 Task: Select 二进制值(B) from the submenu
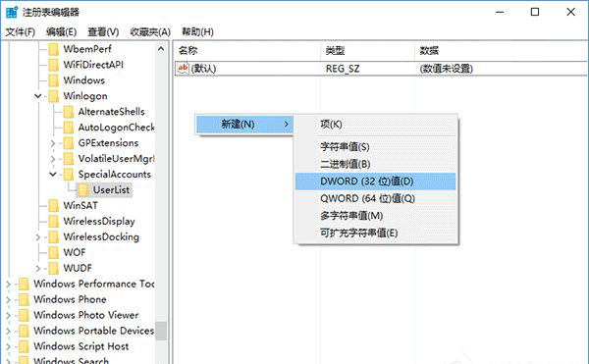pos(376,164)
